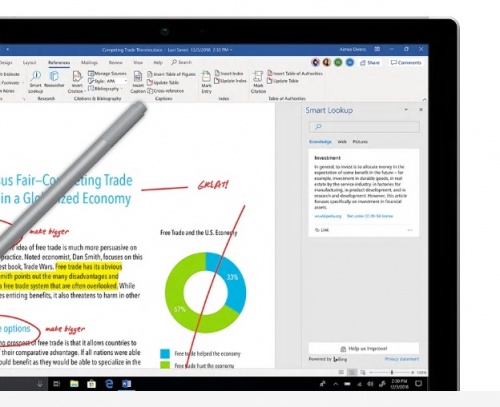Open the Review tab
This screenshot has width=500, height=407.
pyautogui.click(x=115, y=63)
